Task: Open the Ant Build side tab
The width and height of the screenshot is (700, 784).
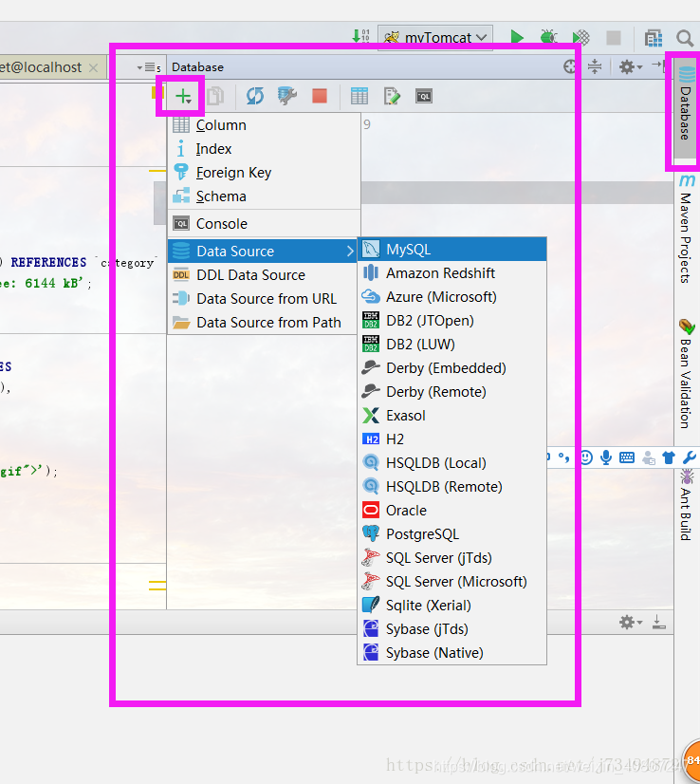Action: click(687, 506)
